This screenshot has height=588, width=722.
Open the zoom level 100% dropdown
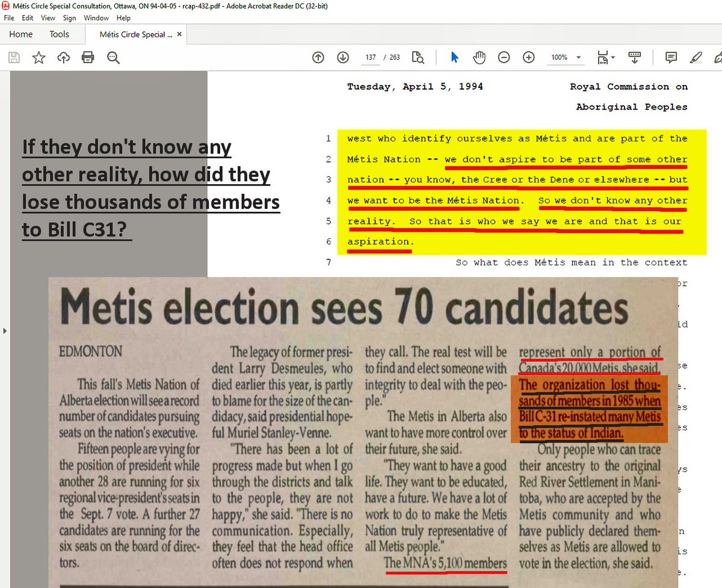click(566, 58)
